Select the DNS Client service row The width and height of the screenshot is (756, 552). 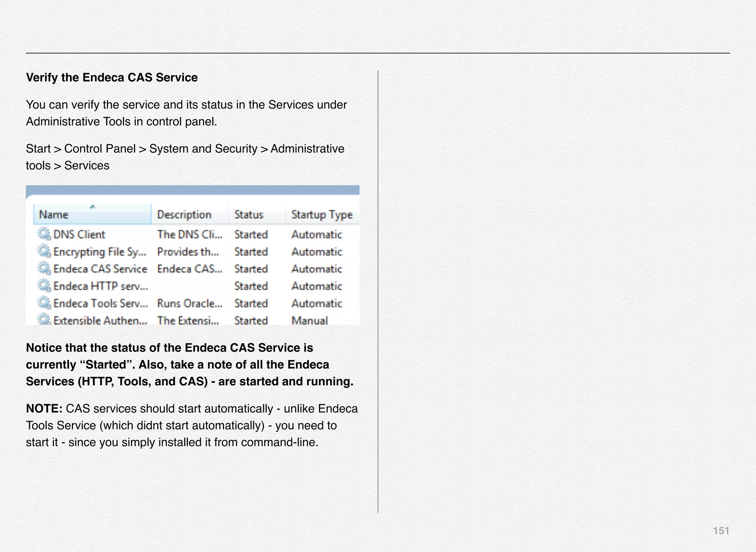[x=196, y=234]
